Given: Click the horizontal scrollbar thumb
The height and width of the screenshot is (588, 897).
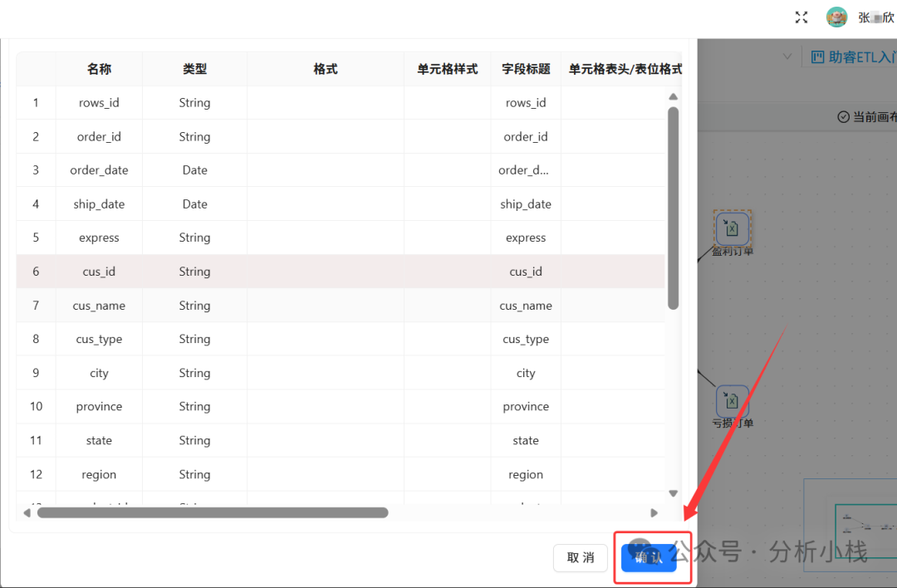Looking at the screenshot, I should (213, 512).
